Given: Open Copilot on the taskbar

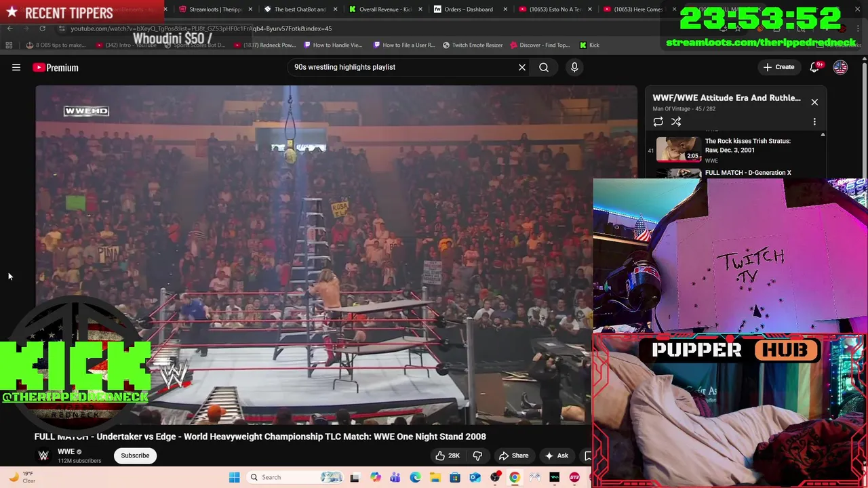Looking at the screenshot, I should [x=375, y=477].
